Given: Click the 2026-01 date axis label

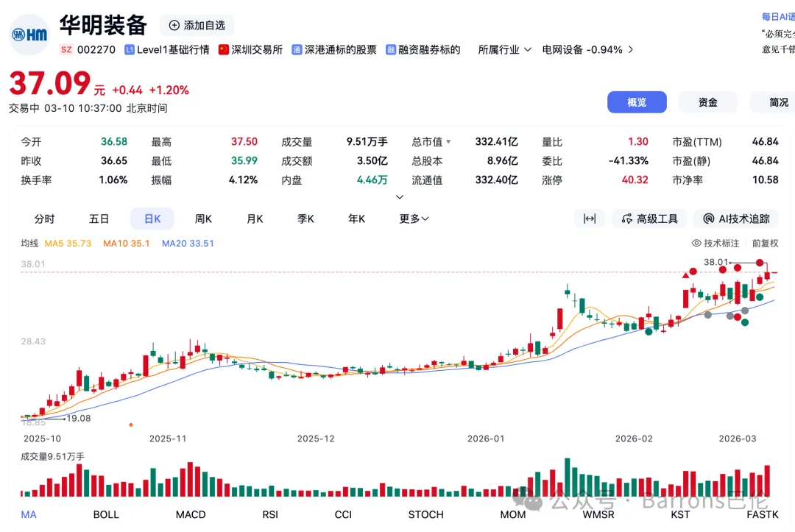Looking at the screenshot, I should 486,439.
